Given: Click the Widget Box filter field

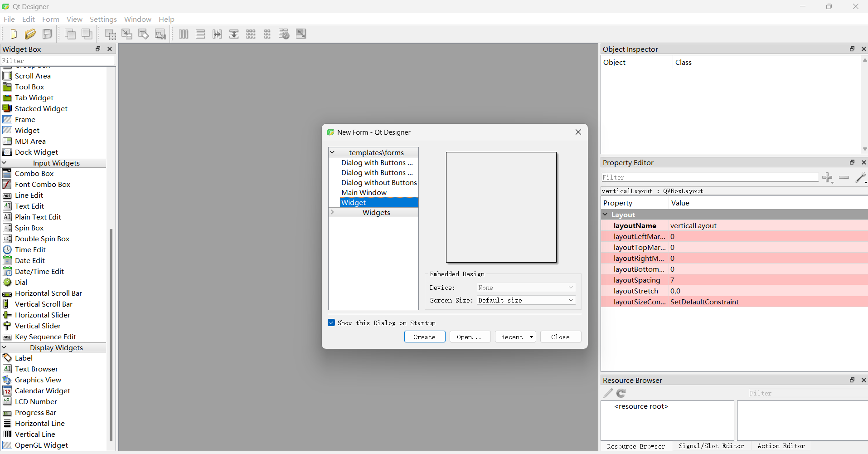Looking at the screenshot, I should click(x=58, y=60).
